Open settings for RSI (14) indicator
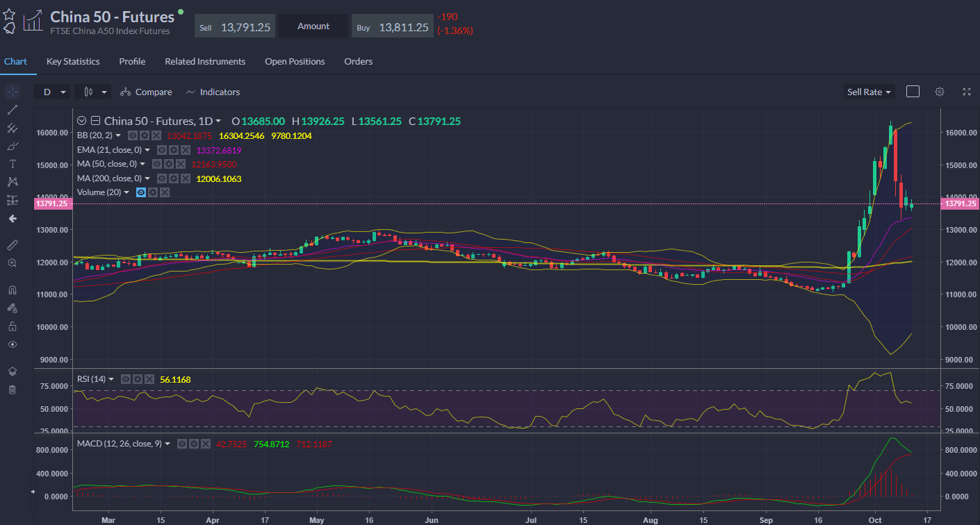The image size is (980, 525). pyautogui.click(x=138, y=379)
